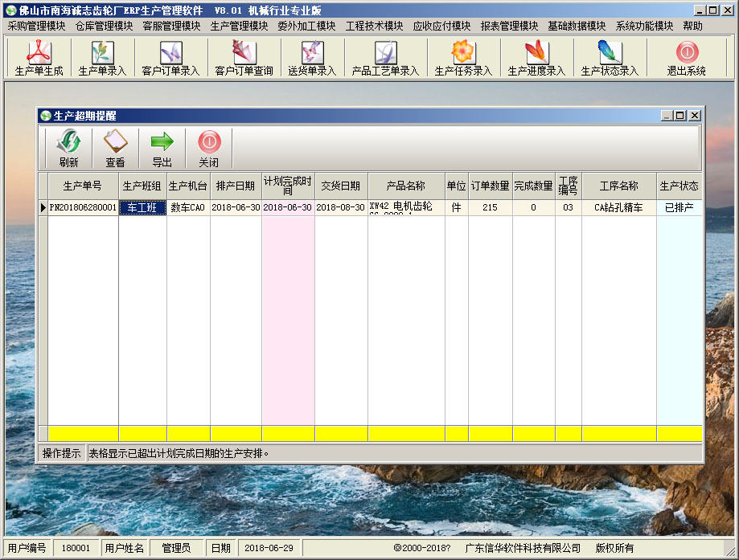Open the 采购管理模块 menu
Image resolution: width=739 pixels, height=560 pixels.
[x=36, y=26]
